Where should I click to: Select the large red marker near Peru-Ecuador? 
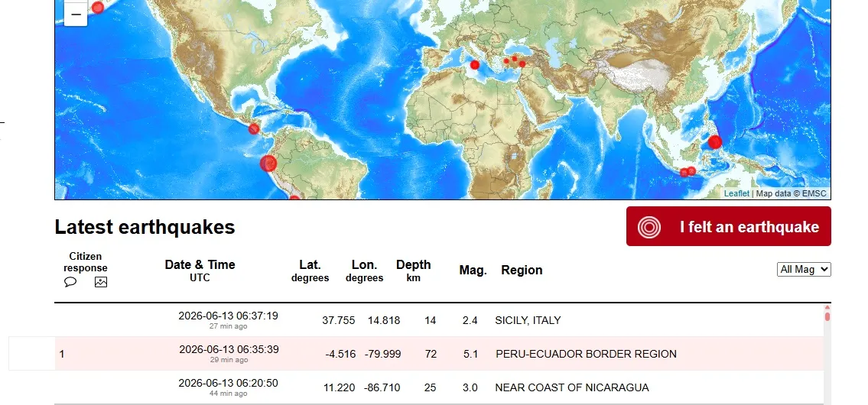pyautogui.click(x=268, y=164)
